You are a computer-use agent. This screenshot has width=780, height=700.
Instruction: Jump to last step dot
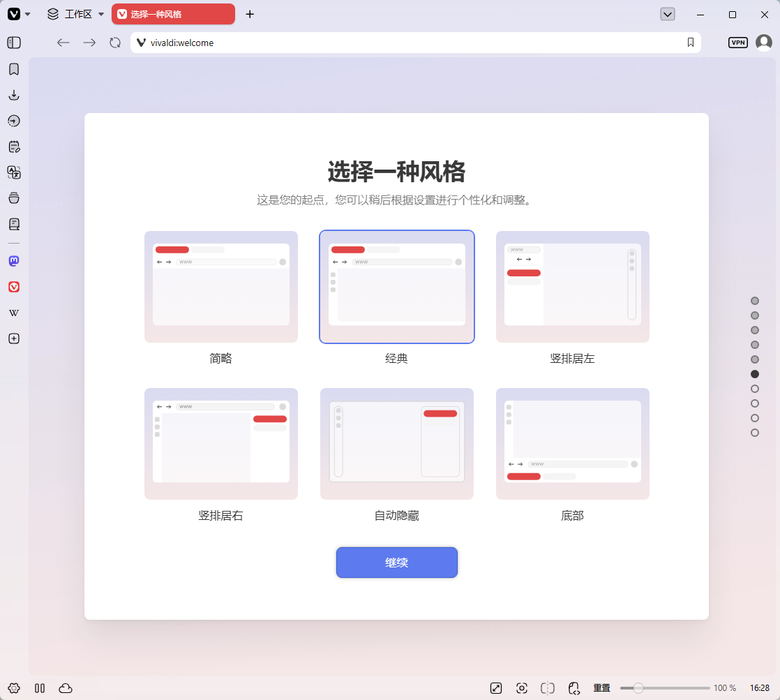click(755, 433)
